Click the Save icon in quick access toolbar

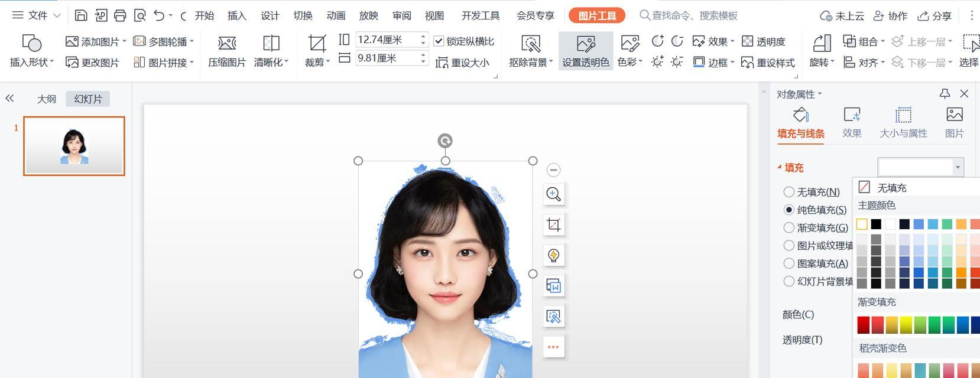click(x=81, y=15)
